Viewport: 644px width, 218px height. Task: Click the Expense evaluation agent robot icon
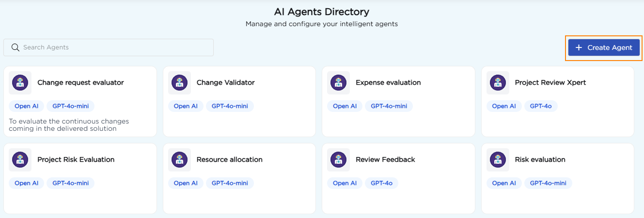338,83
